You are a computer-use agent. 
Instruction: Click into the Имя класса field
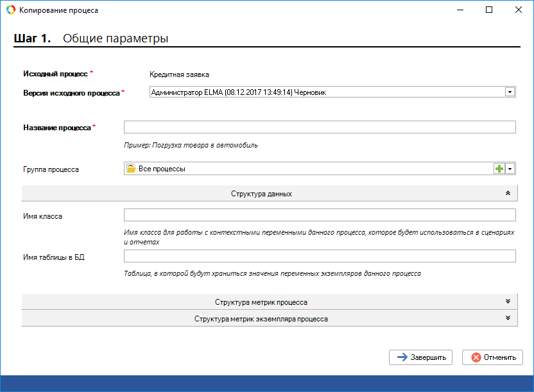click(320, 215)
